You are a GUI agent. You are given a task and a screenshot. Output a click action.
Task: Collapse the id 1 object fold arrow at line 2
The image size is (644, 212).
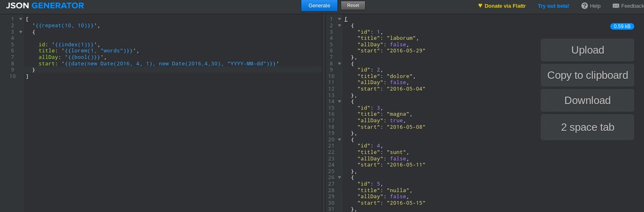(x=339, y=26)
